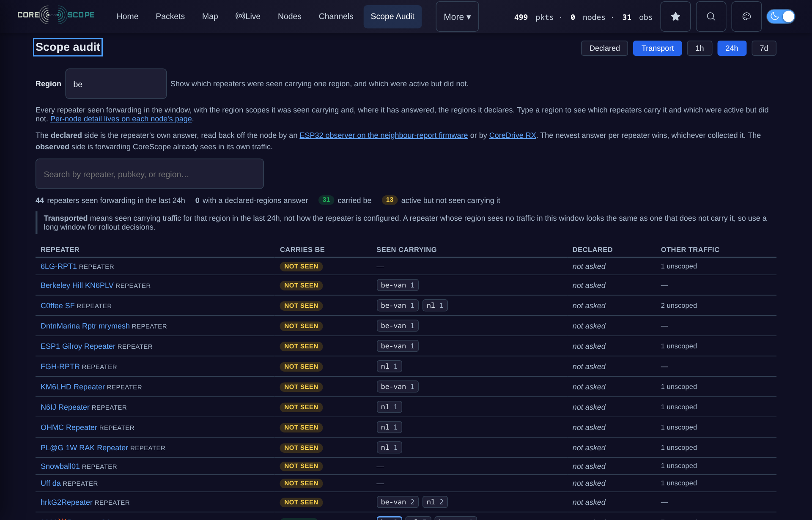Image resolution: width=812 pixels, height=520 pixels.
Task: Open the Live view
Action: click(248, 16)
